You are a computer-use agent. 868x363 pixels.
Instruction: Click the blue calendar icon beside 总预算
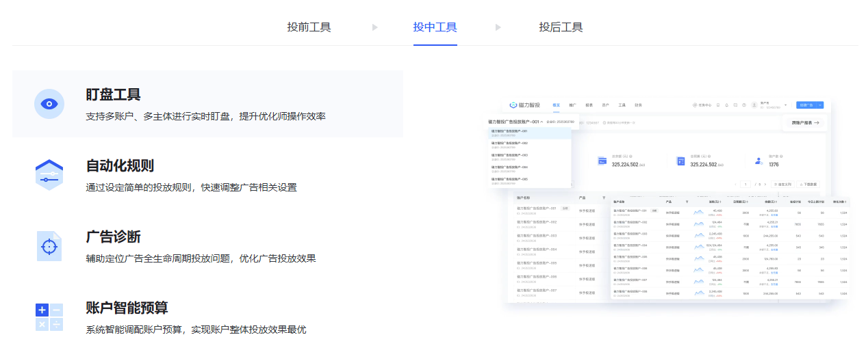(x=681, y=161)
